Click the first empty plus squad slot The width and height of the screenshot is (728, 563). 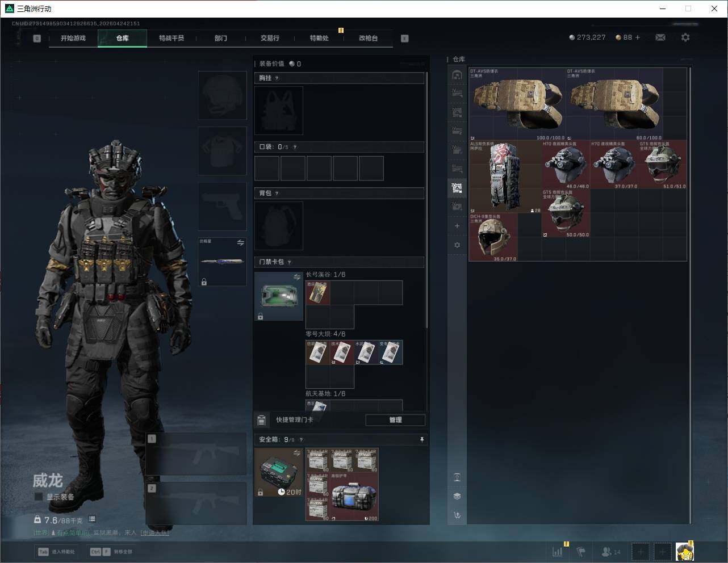640,552
